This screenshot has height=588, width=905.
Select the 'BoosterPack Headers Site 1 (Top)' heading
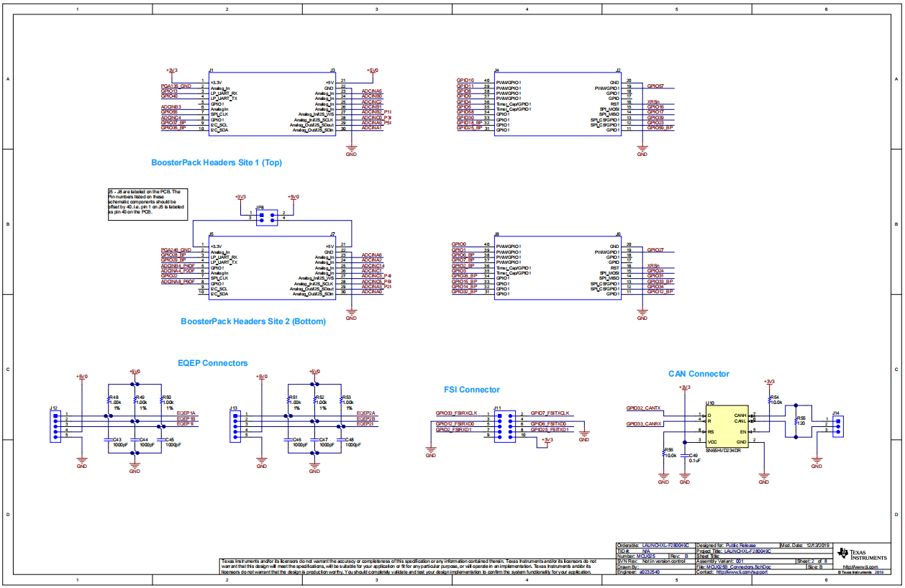217,162
